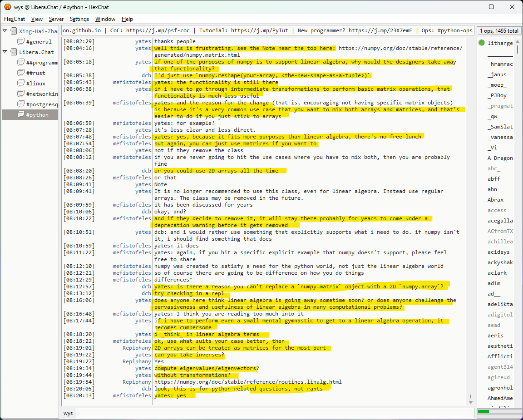
Task: Collapse the Libera.Chat network tree
Action: [x=5, y=52]
